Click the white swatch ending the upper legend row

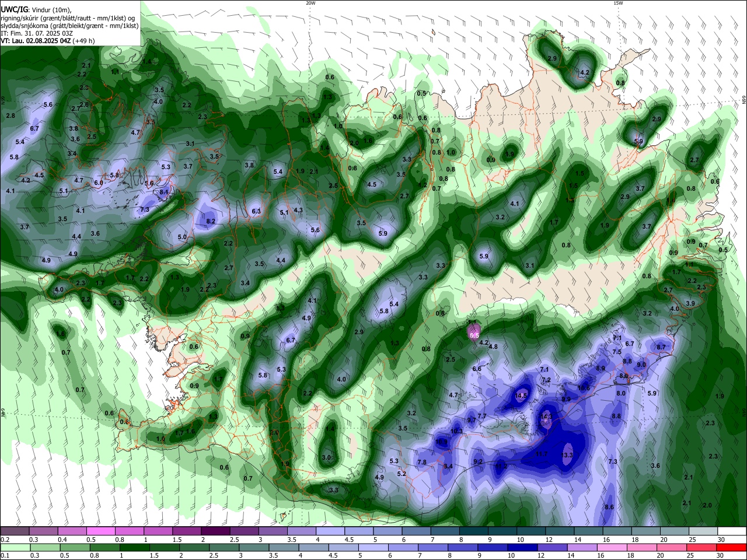(732, 531)
